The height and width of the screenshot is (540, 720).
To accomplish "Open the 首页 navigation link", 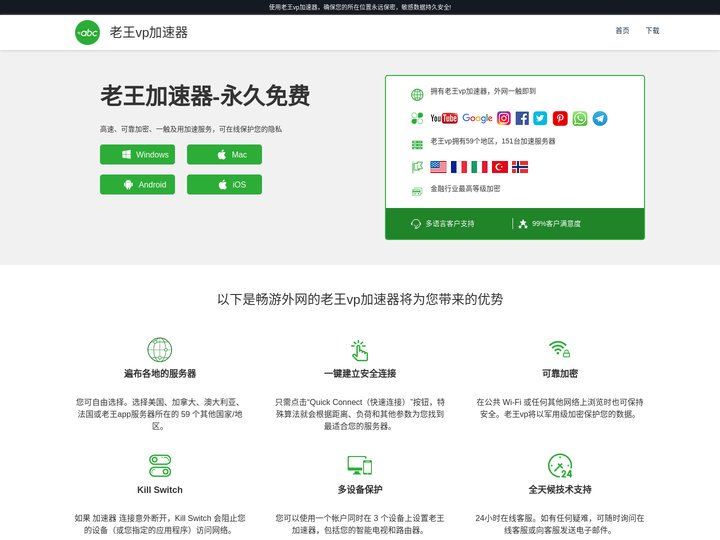I will pos(622,31).
